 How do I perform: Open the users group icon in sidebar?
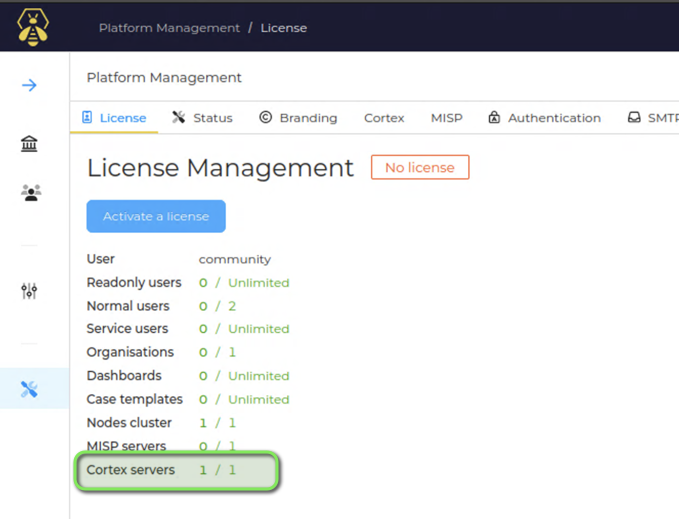point(31,193)
